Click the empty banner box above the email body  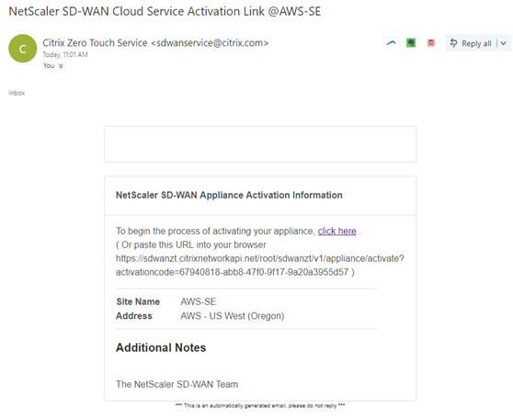pos(260,144)
